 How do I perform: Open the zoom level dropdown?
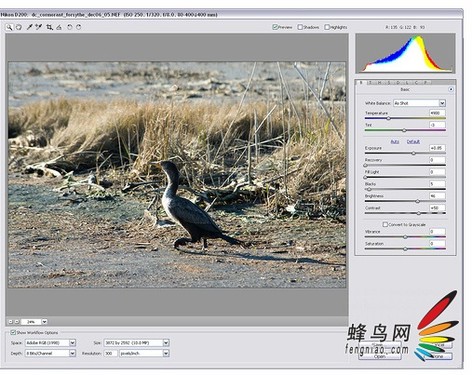pyautogui.click(x=44, y=322)
